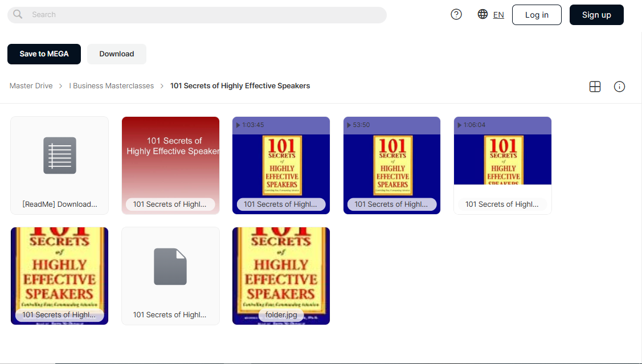Open the 1:06:04 video file
Screen dimensions: 642x364
pos(503,165)
